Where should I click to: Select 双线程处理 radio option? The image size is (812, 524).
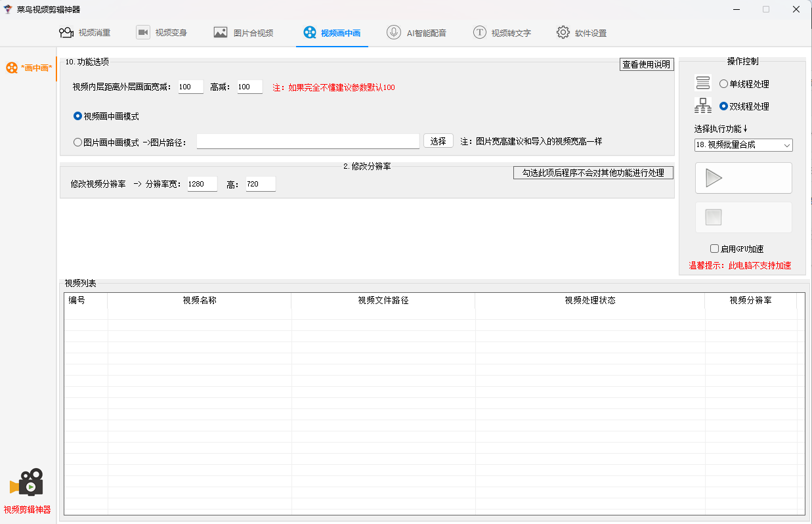[x=723, y=106]
